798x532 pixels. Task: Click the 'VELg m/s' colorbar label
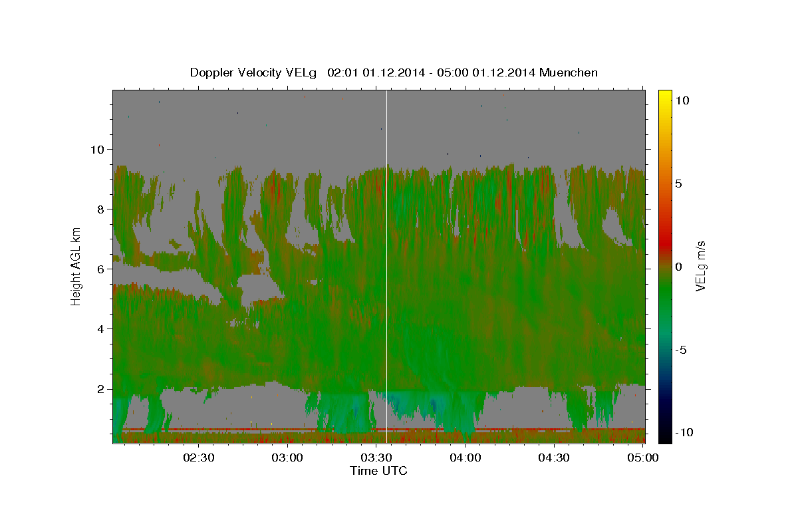[700, 267]
